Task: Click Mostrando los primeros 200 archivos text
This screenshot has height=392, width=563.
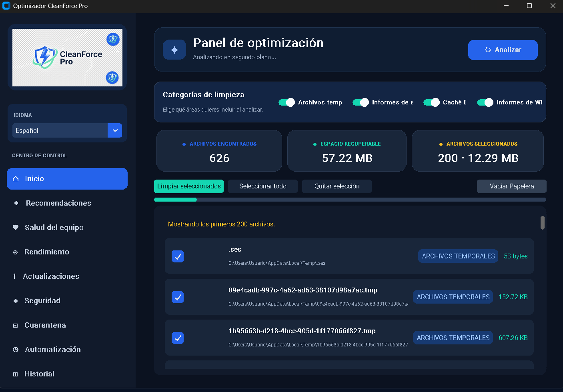Action: click(x=221, y=224)
